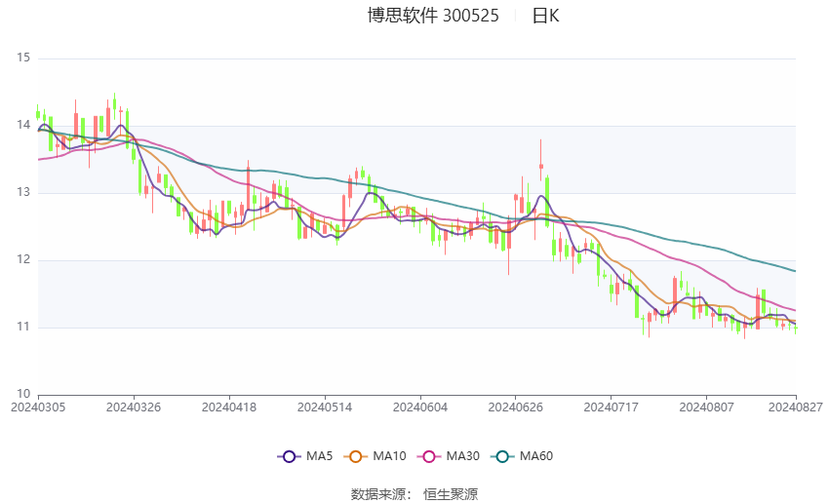Click the y-axis value 14
The height and width of the screenshot is (504, 829).
[23, 125]
